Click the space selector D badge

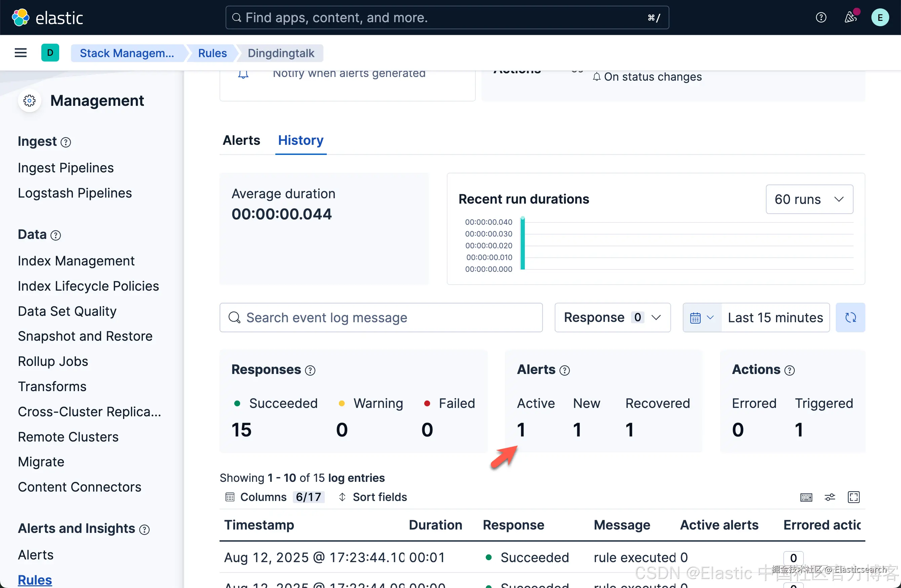tap(50, 53)
